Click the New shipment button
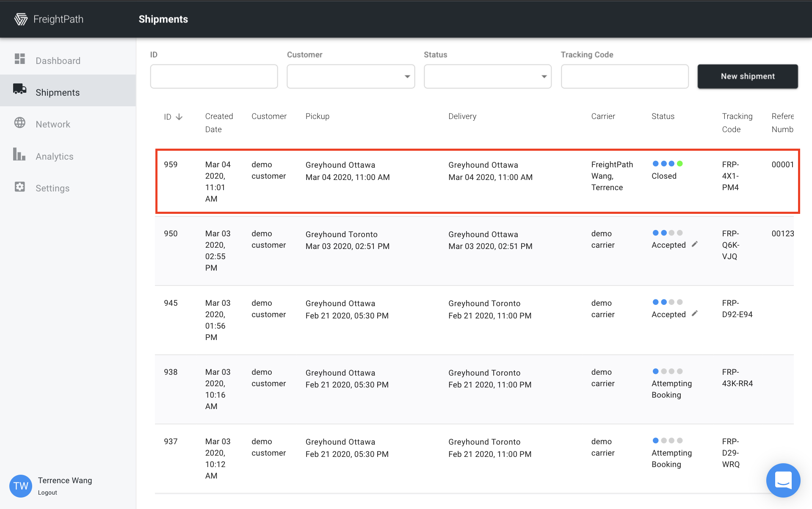The image size is (812, 509). pyautogui.click(x=748, y=77)
